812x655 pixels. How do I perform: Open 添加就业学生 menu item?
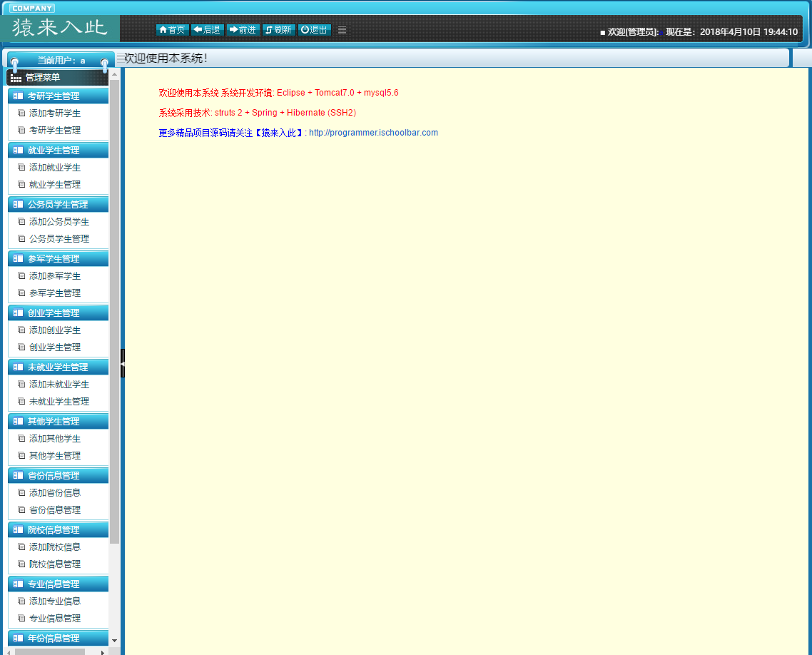[54, 167]
